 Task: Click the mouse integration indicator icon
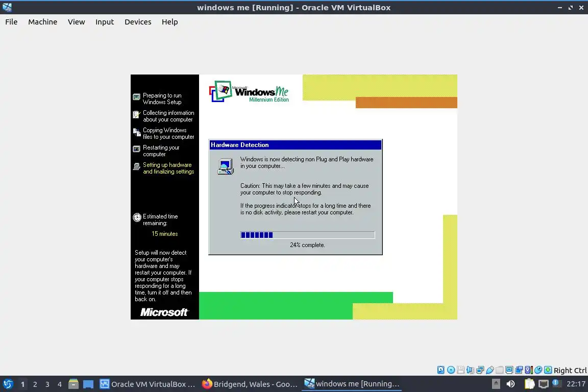(x=538, y=370)
